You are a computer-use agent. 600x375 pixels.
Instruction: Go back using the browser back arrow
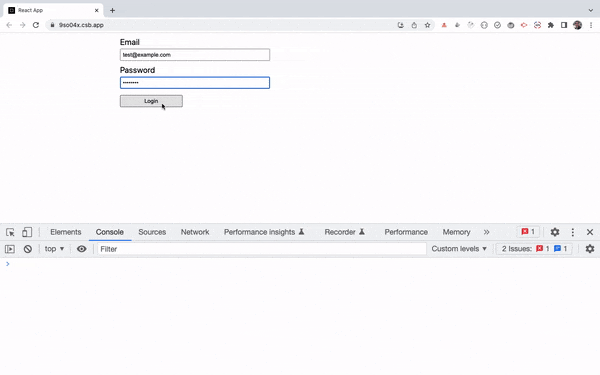click(x=9, y=25)
